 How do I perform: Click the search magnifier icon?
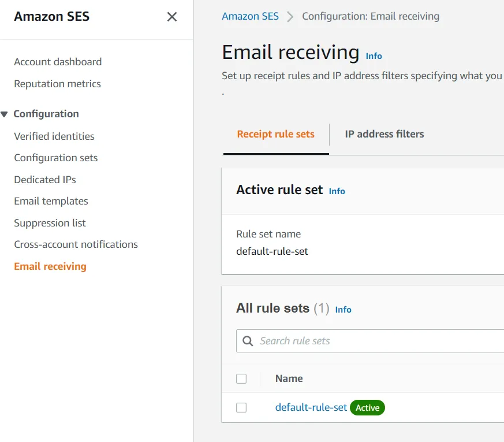point(248,341)
